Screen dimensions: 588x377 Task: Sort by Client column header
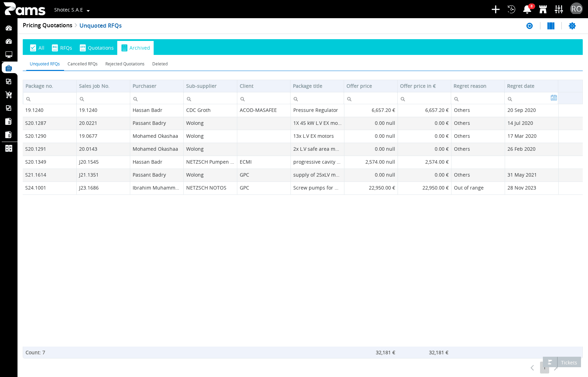pyautogui.click(x=264, y=86)
